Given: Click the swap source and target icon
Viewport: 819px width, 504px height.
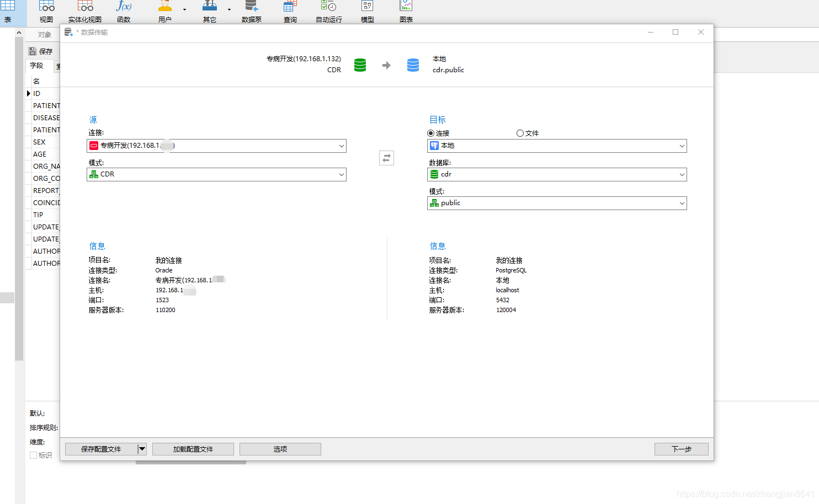Looking at the screenshot, I should pyautogui.click(x=386, y=158).
